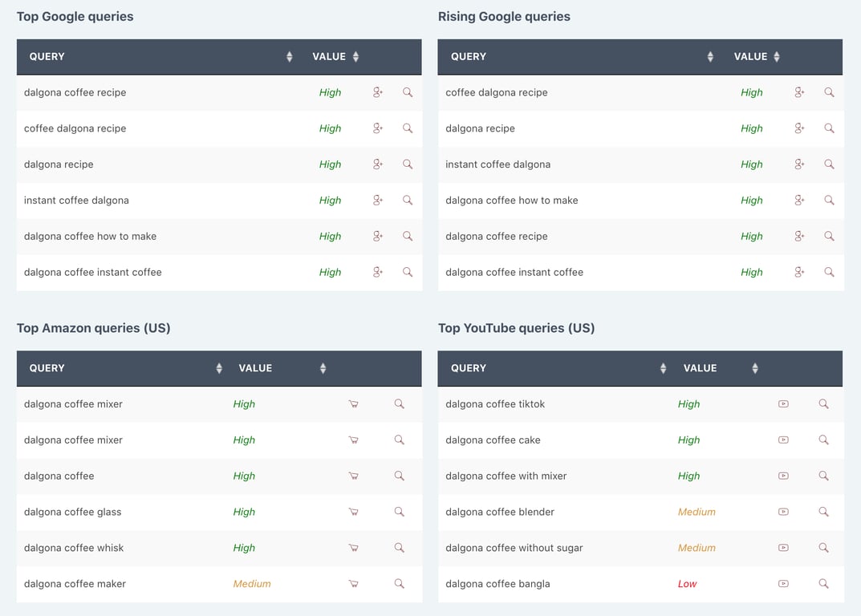
Task: Open Google icon for 'coffee dalgona recipe' in Top Google queries
Action: (x=378, y=128)
